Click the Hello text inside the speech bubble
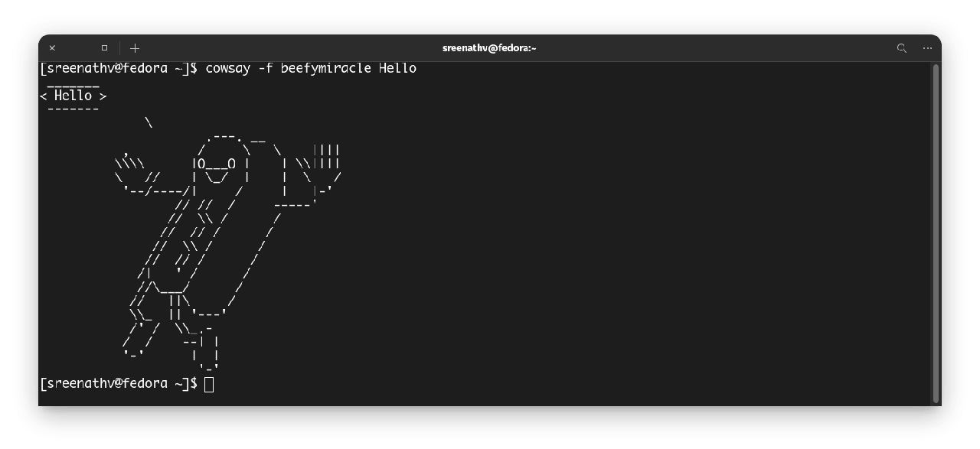This screenshot has height=449, width=980. [73, 96]
